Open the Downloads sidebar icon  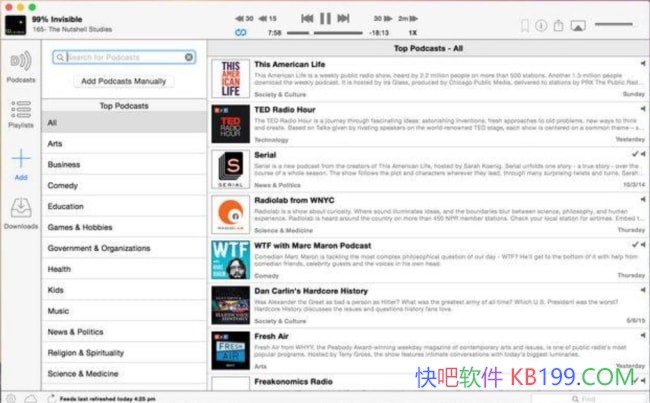20,211
